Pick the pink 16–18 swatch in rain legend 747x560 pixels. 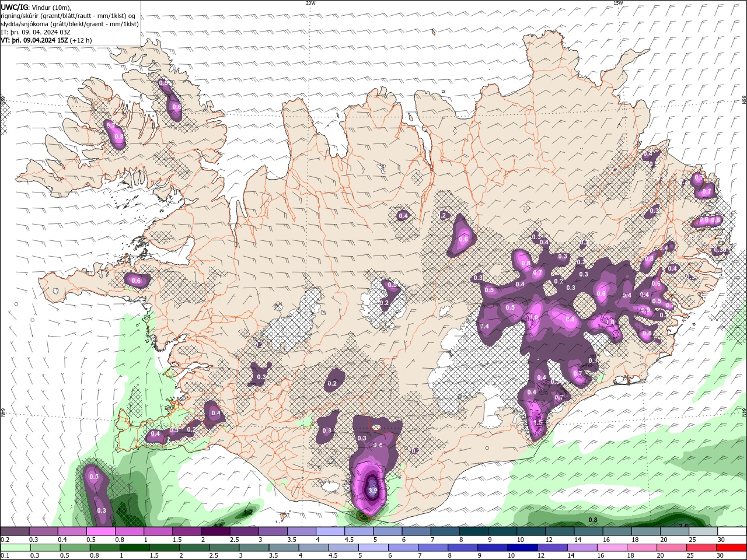point(611,548)
